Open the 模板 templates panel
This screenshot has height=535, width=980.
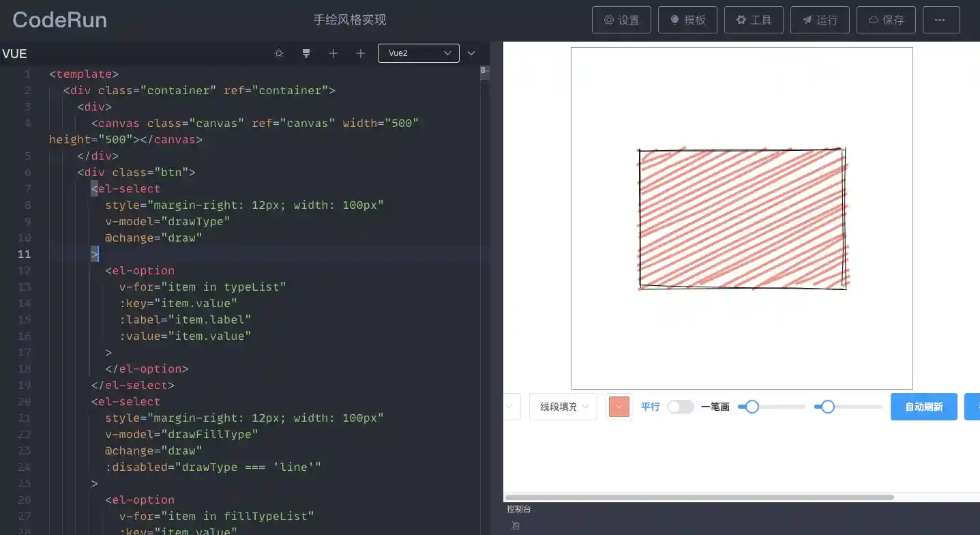point(687,20)
